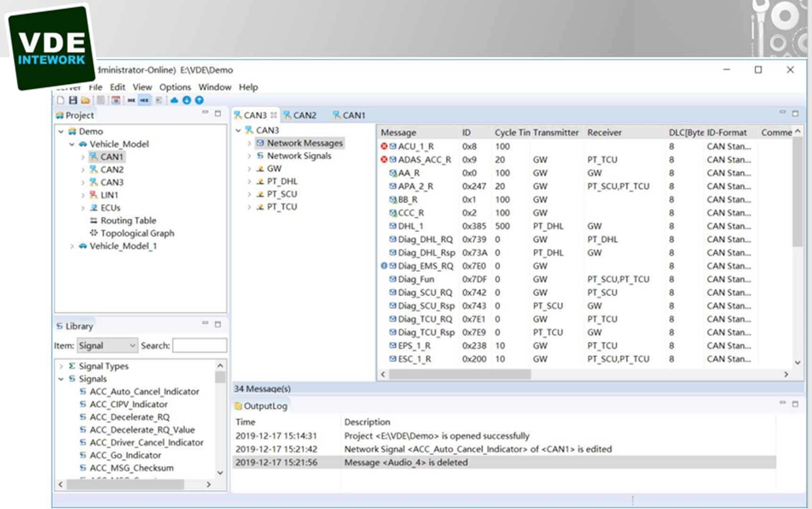
Task: Open the Item Signal dropdown
Action: [108, 345]
